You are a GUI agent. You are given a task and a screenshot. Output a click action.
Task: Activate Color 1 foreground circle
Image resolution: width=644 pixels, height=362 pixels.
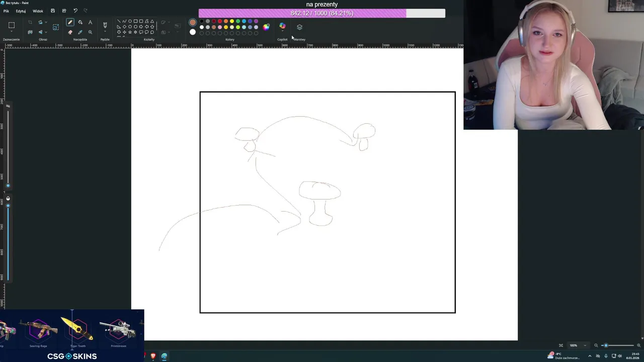193,22
